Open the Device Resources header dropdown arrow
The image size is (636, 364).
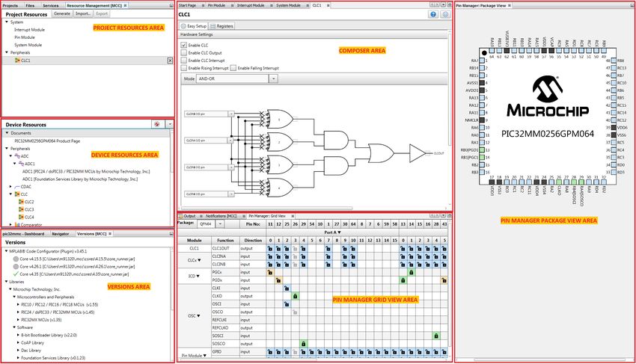(x=170, y=124)
